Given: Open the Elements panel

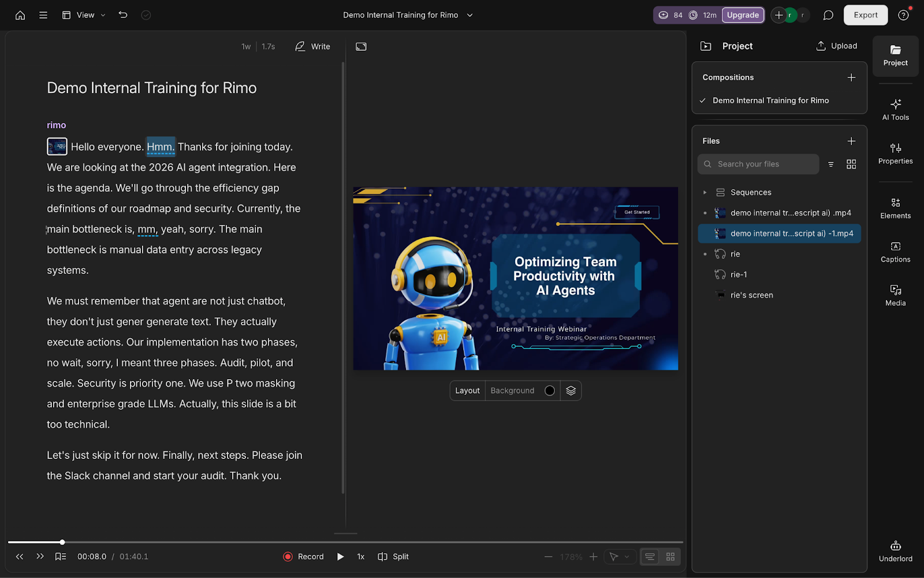Looking at the screenshot, I should click(x=895, y=208).
